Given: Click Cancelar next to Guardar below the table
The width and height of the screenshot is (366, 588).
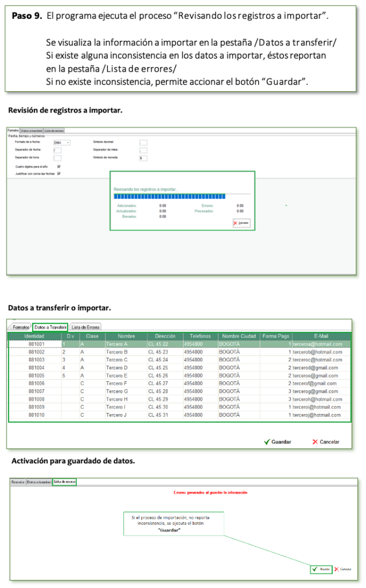Looking at the screenshot, I should (x=325, y=442).
